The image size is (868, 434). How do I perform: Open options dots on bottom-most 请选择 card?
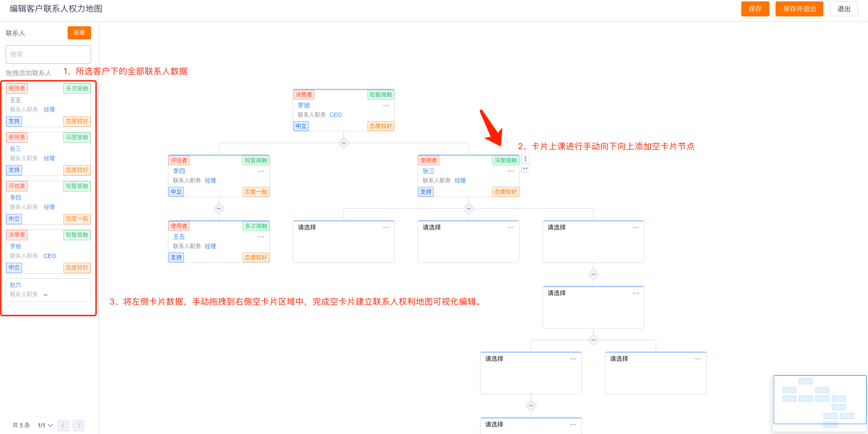point(573,425)
